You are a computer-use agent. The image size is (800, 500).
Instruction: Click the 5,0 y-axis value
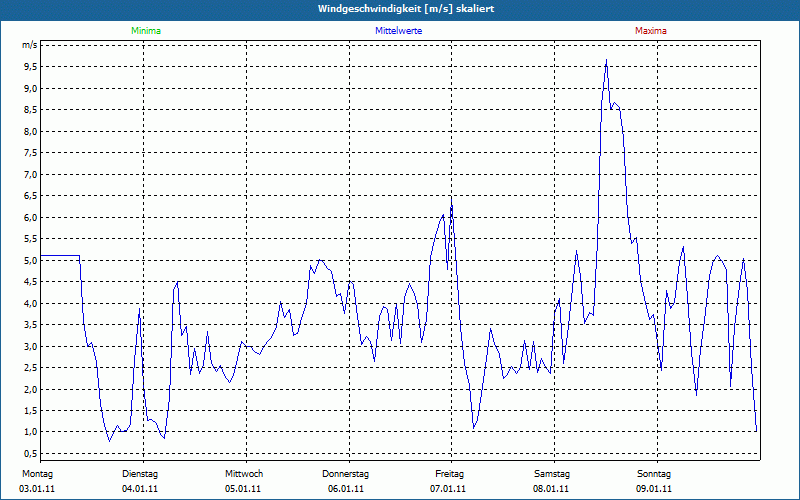coord(30,260)
